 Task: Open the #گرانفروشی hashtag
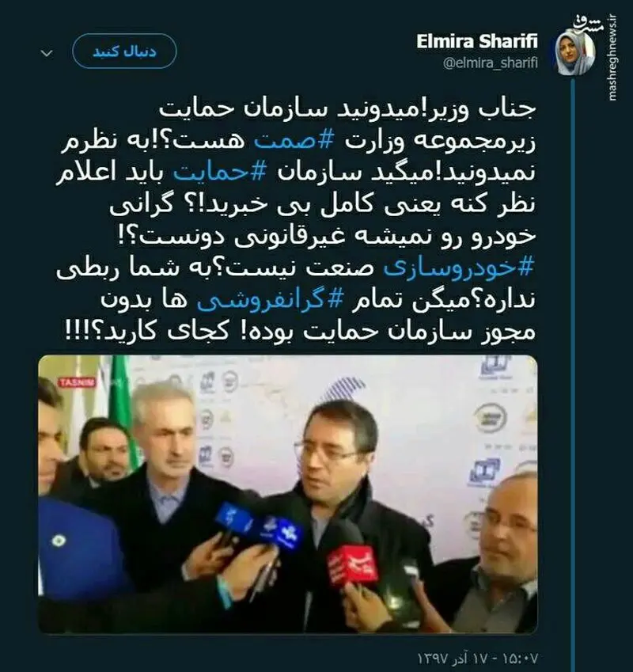(x=271, y=300)
